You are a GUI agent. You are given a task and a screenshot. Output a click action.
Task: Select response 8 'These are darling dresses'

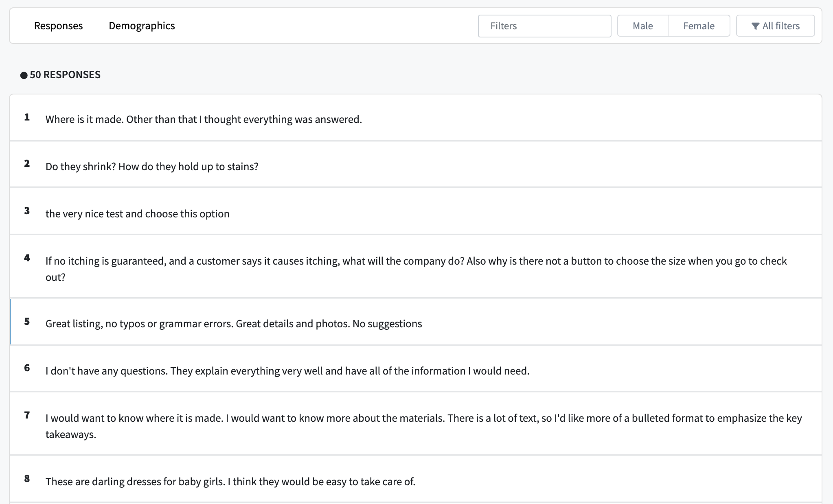416,479
